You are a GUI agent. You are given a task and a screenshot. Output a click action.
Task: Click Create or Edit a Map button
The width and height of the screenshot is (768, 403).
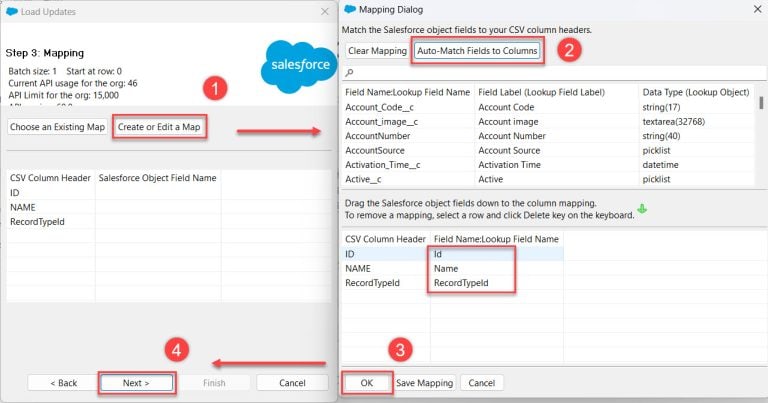pos(159,127)
